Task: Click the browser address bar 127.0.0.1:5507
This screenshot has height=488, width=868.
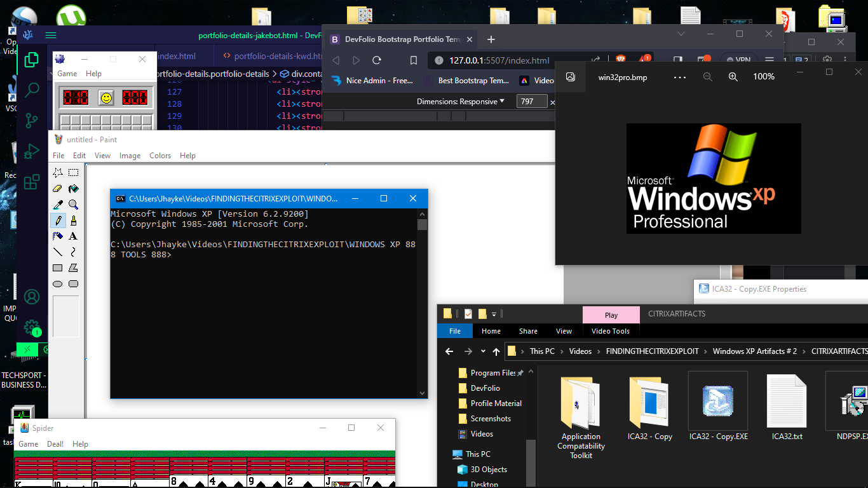Action: [x=499, y=60]
